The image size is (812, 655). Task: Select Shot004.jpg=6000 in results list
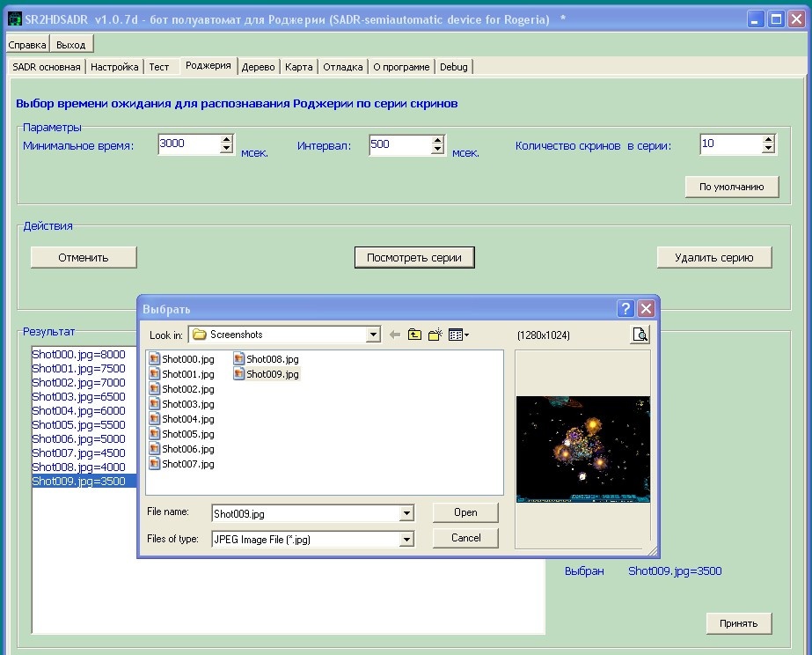point(78,410)
